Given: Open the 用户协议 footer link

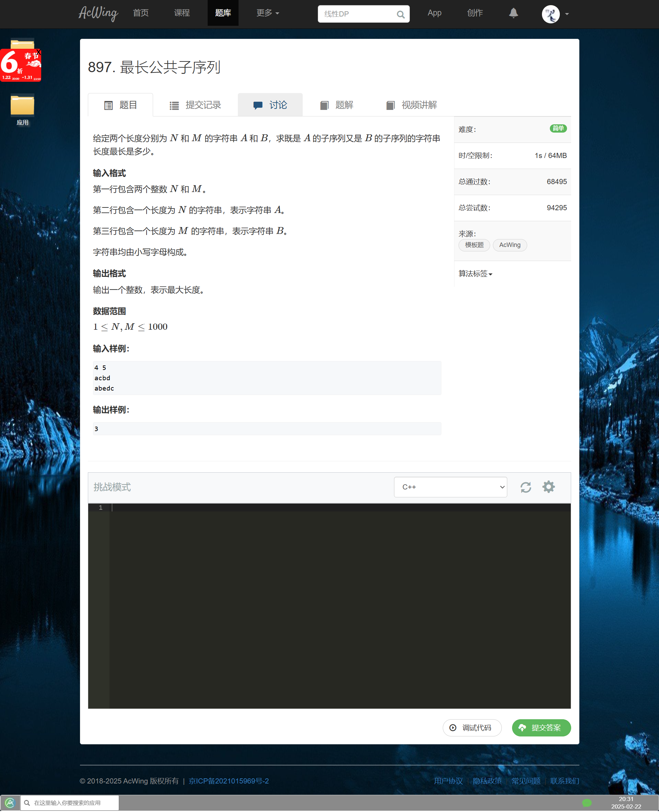Looking at the screenshot, I should (448, 781).
